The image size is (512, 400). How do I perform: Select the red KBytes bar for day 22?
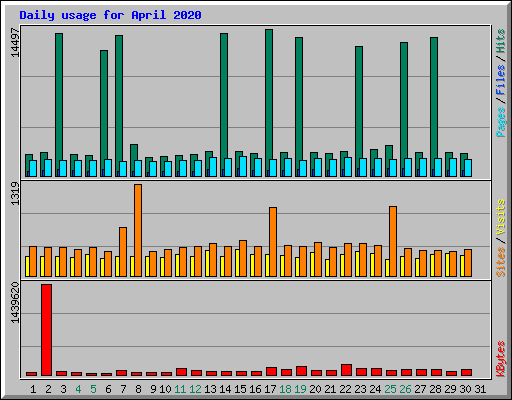click(347, 370)
